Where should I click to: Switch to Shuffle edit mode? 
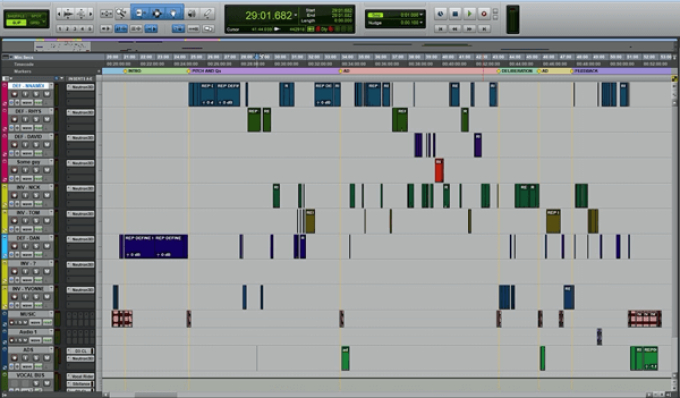(x=16, y=16)
